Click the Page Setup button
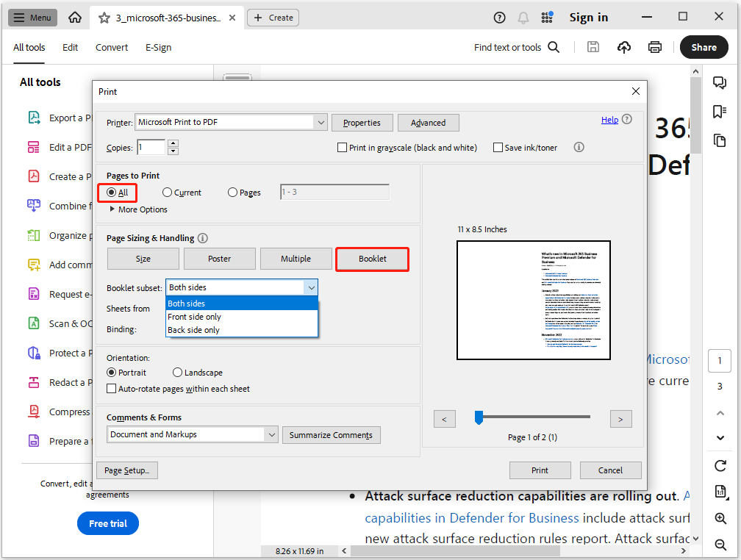 127,470
